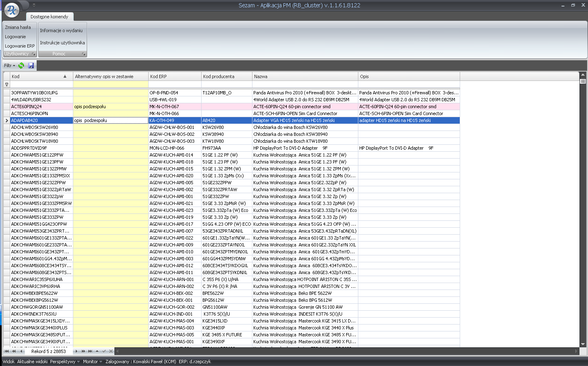Click the blue floppy save icon
The height and width of the screenshot is (366, 588).
coord(31,65)
